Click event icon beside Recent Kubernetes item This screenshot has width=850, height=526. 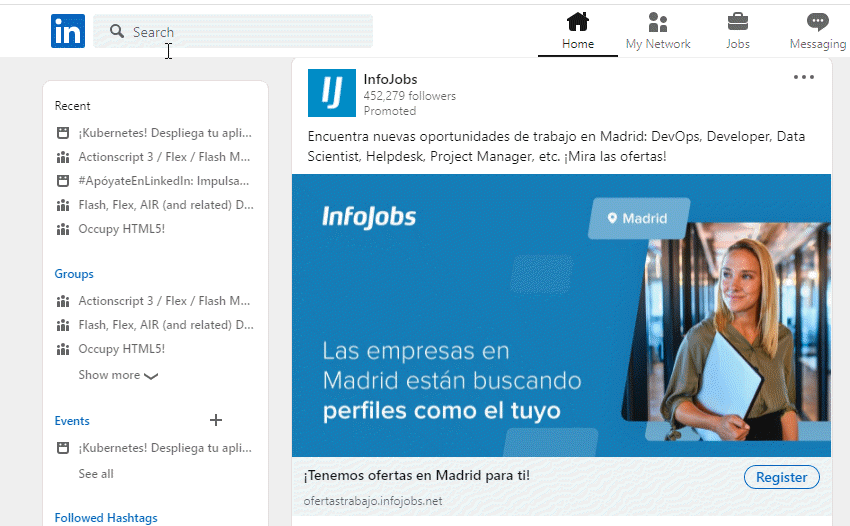coord(63,133)
